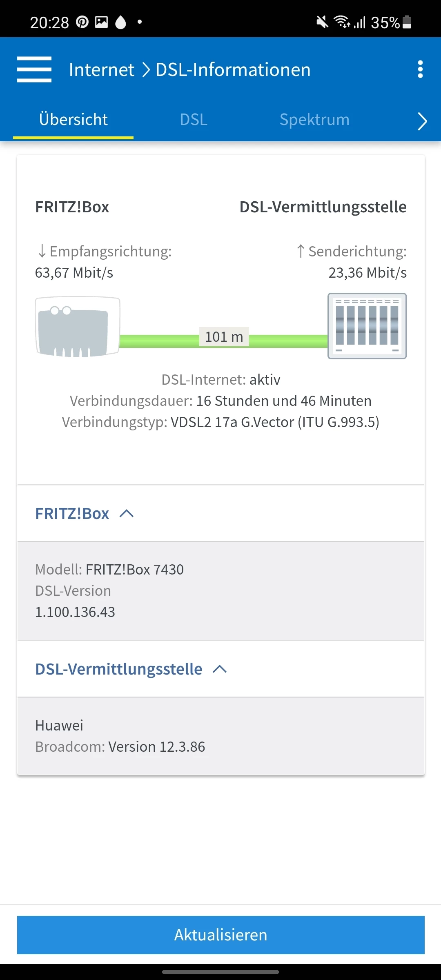Open the three-dot overflow menu

[x=420, y=69]
